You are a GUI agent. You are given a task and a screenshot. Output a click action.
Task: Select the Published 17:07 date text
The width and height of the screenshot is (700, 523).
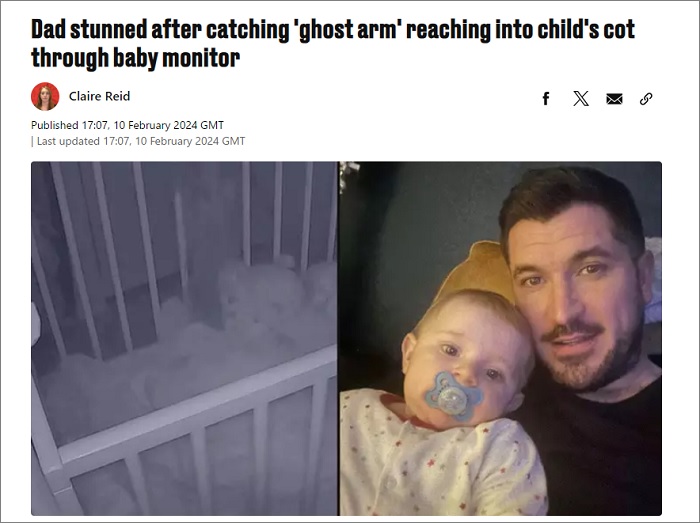[x=127, y=125]
